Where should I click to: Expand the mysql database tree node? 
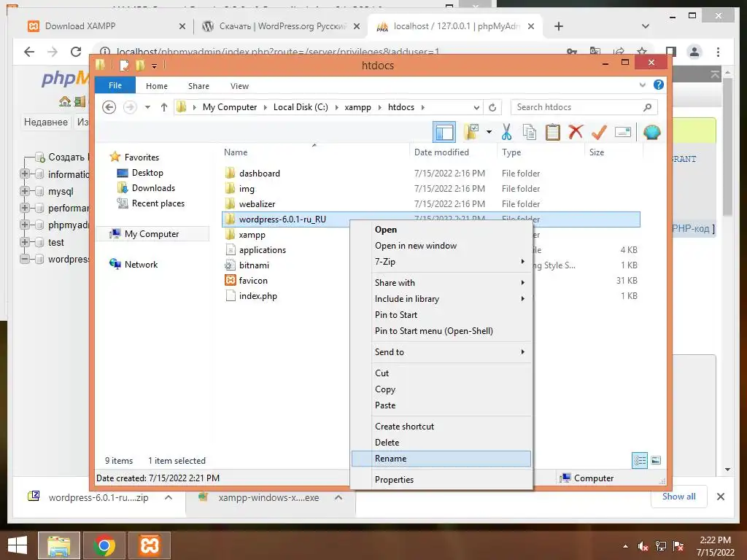click(x=25, y=191)
